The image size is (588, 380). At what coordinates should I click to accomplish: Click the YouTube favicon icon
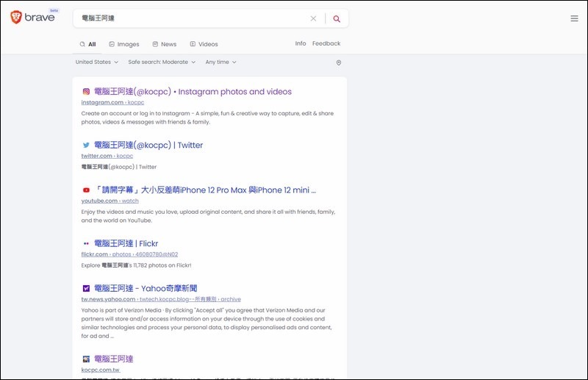(86, 190)
